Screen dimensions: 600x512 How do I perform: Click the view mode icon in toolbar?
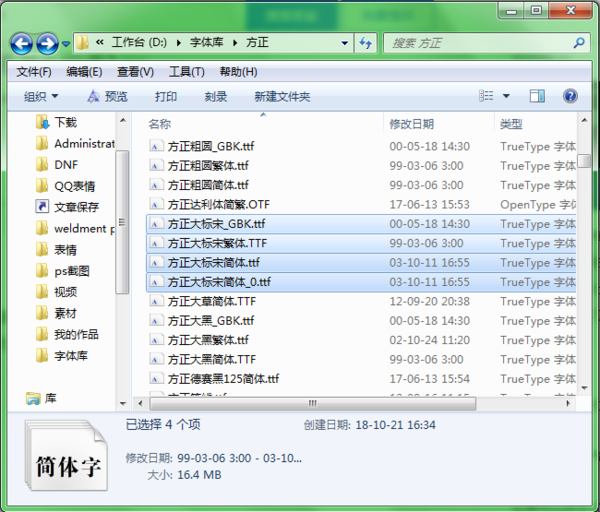486,96
